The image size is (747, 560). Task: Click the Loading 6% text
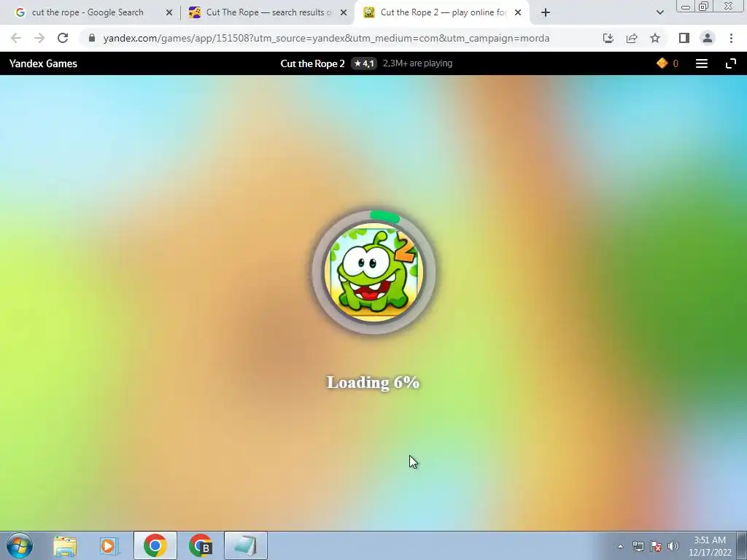373,382
